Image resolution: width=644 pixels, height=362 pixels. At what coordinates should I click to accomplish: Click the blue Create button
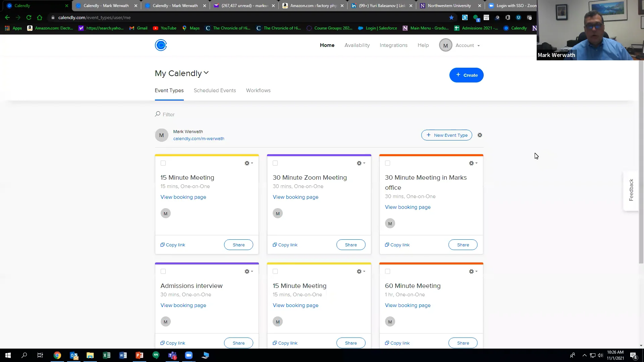[x=466, y=75]
